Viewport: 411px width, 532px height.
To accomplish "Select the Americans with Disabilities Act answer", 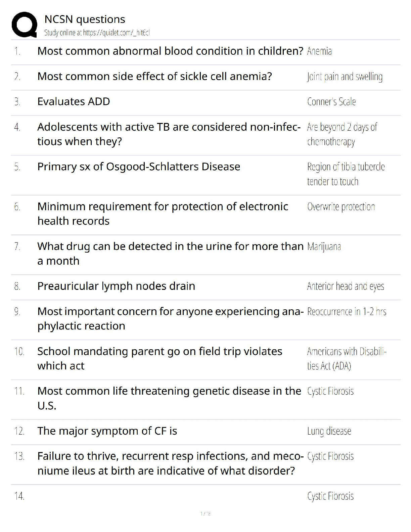I will (x=347, y=359).
